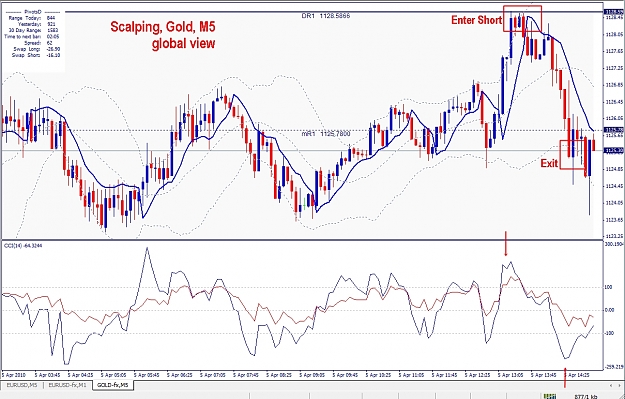Click the 1123.65 price scale label

click(614, 220)
